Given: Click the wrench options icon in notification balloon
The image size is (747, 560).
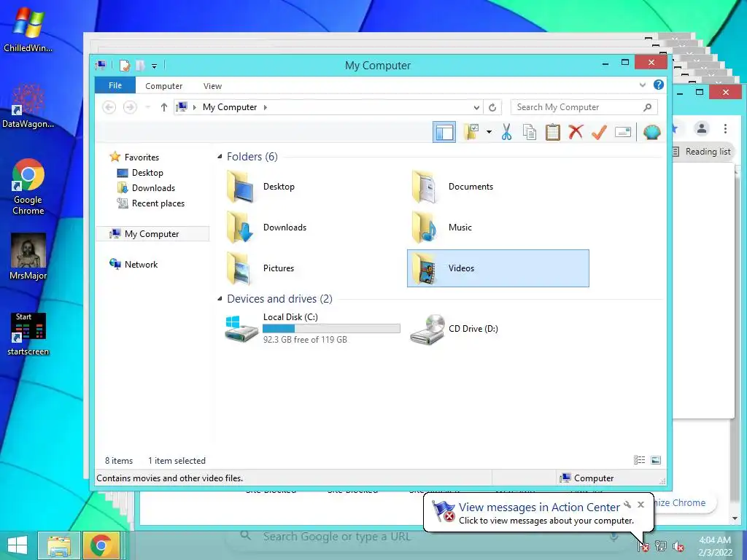Looking at the screenshot, I should click(x=627, y=505).
